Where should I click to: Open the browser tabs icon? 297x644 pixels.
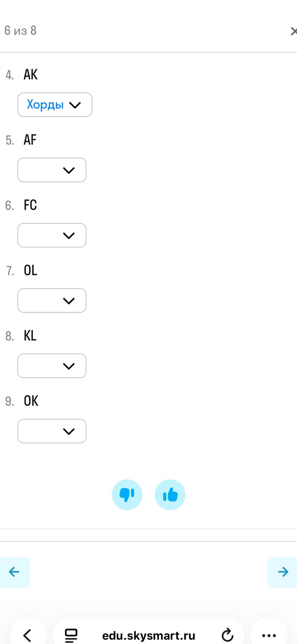[71, 635]
